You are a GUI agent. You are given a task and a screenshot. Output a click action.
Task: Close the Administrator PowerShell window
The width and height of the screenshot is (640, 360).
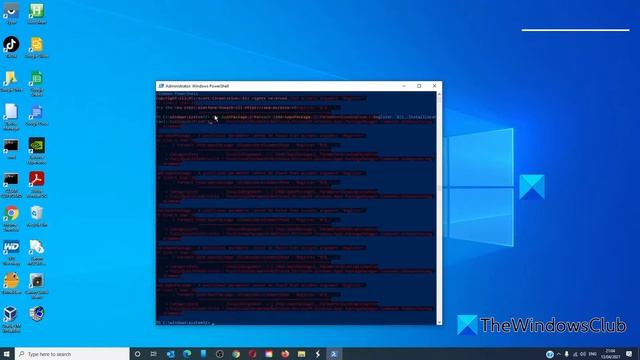point(434,86)
